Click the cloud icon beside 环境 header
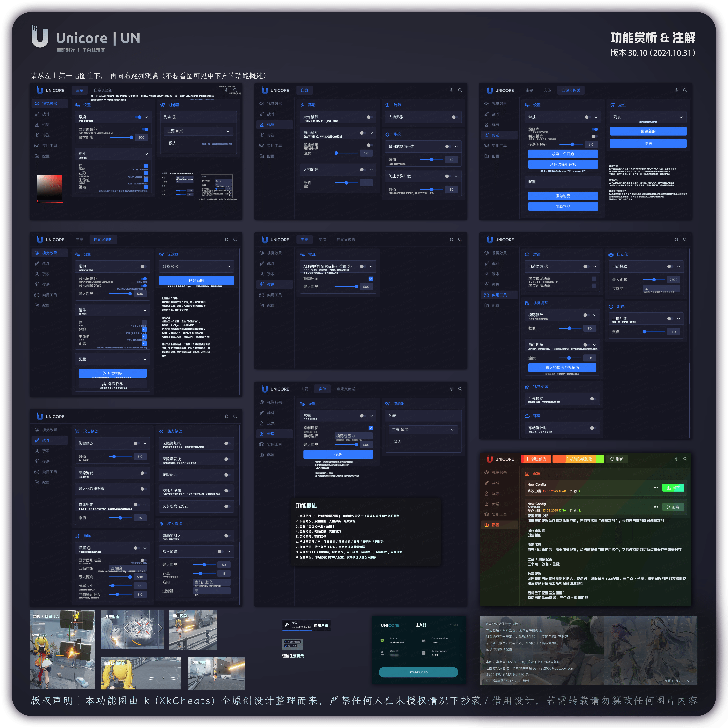The width and height of the screenshot is (728, 728). pos(527,416)
